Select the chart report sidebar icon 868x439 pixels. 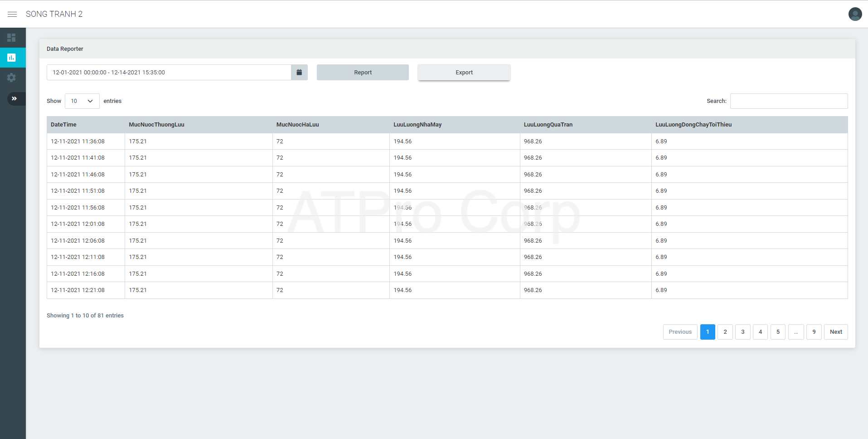point(12,58)
